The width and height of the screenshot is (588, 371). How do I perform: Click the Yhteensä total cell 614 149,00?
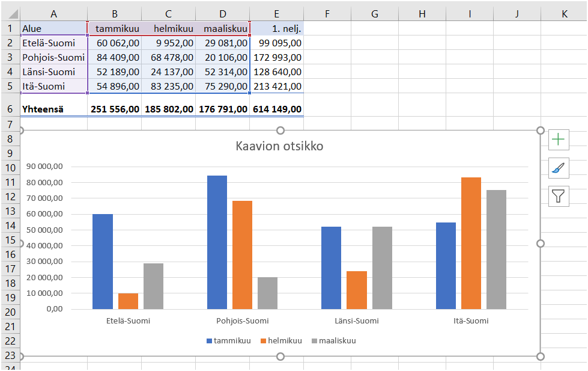pos(277,109)
